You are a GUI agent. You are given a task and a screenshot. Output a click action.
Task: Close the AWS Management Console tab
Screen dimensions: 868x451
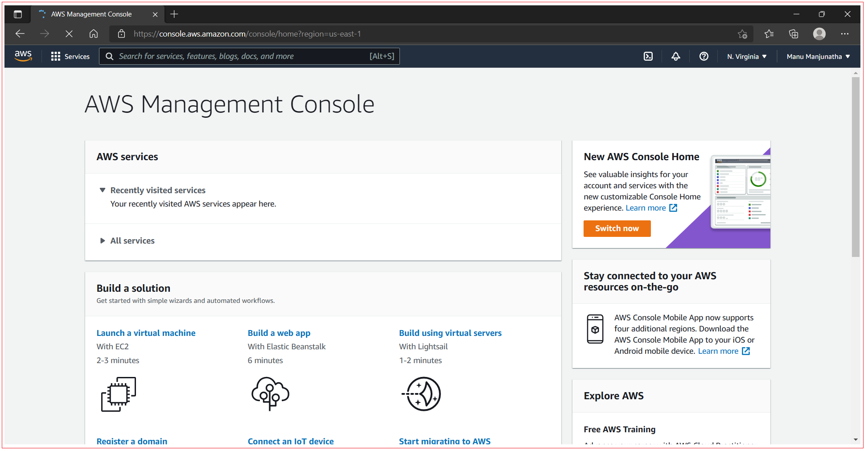coord(155,14)
